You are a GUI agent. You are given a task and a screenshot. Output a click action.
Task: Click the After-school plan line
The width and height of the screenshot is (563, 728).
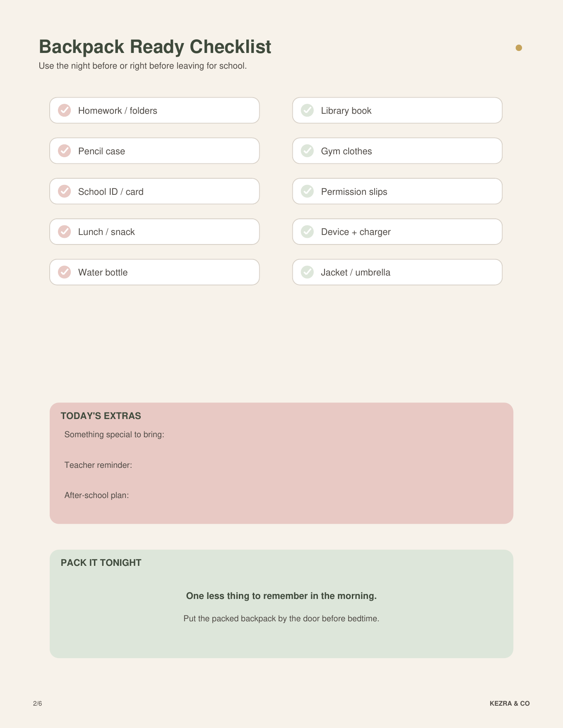coord(281,496)
